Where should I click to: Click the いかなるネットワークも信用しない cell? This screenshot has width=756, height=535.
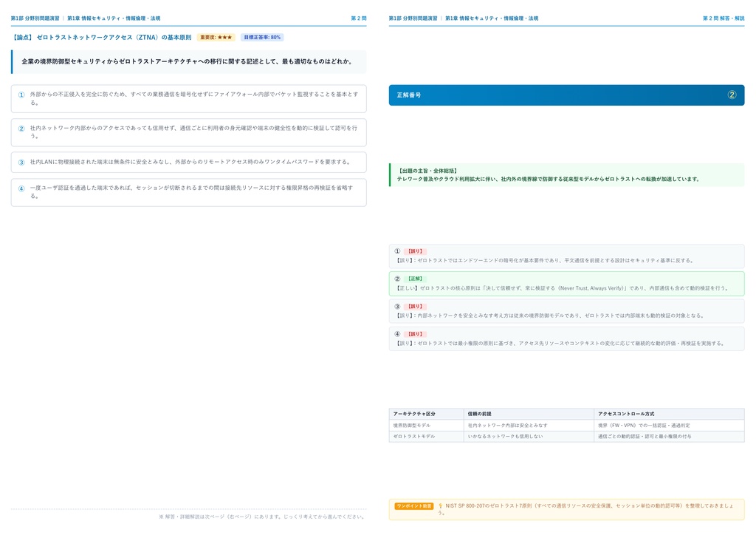coord(505,436)
